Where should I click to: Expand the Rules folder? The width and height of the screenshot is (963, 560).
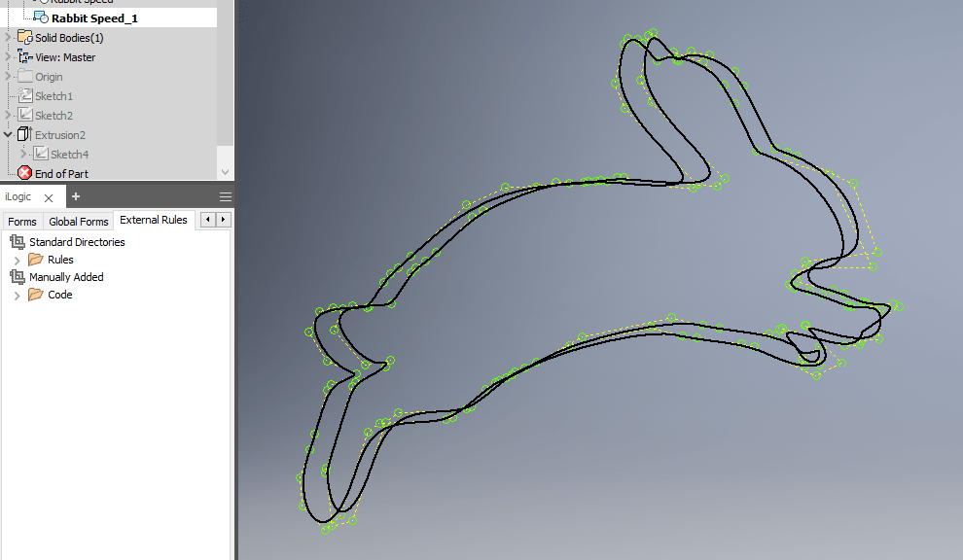[x=19, y=259]
